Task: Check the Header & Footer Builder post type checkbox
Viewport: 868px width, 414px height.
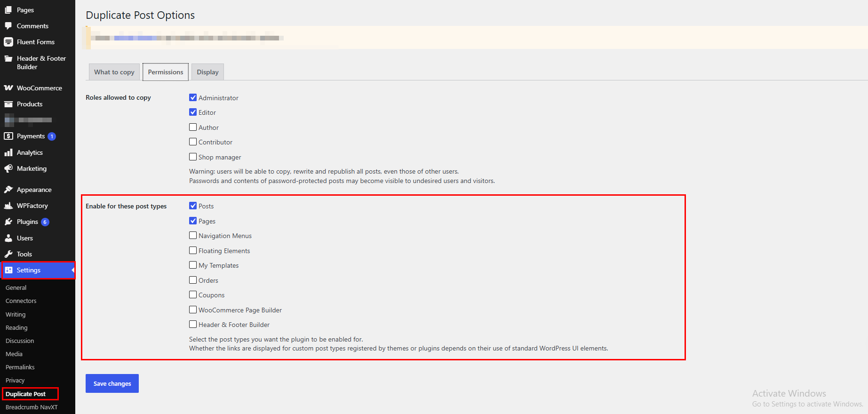Action: tap(193, 324)
